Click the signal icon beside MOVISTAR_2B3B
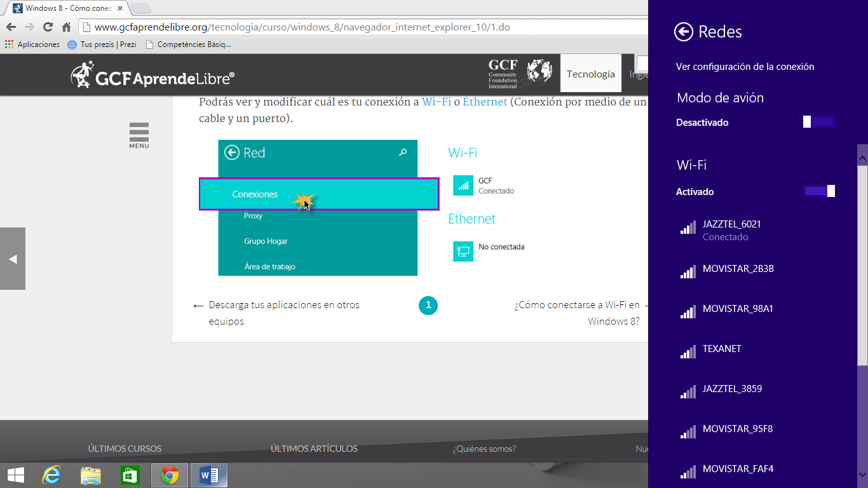 [x=688, y=272]
